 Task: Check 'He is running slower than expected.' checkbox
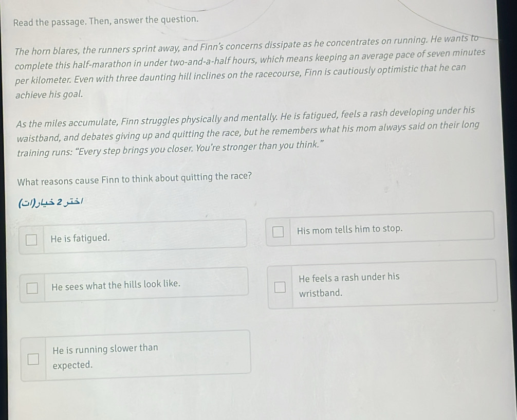(x=33, y=359)
